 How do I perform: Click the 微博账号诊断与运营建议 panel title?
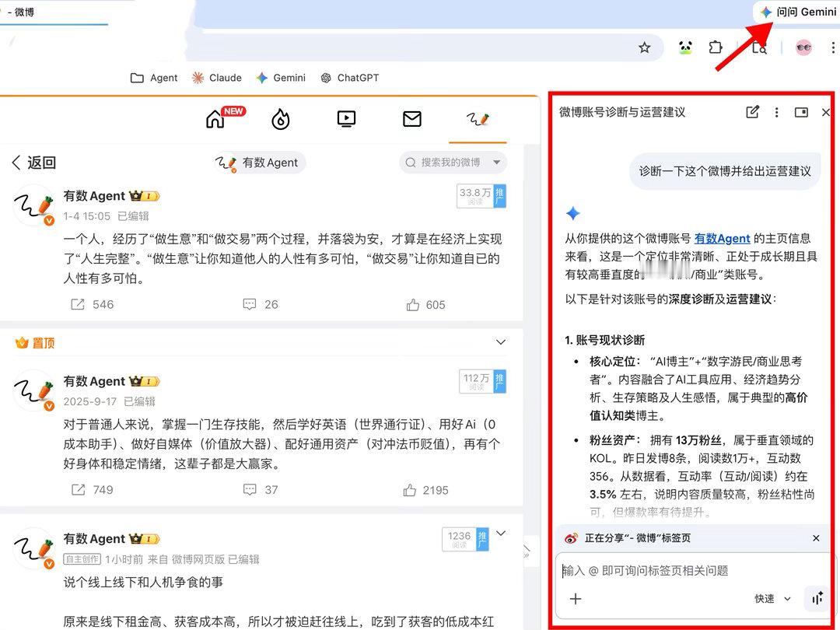coord(622,112)
